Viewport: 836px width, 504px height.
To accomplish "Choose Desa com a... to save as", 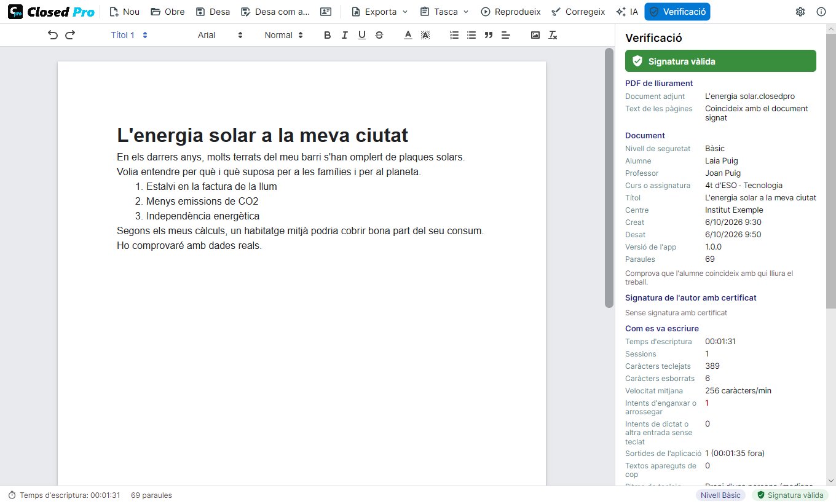I will point(275,12).
